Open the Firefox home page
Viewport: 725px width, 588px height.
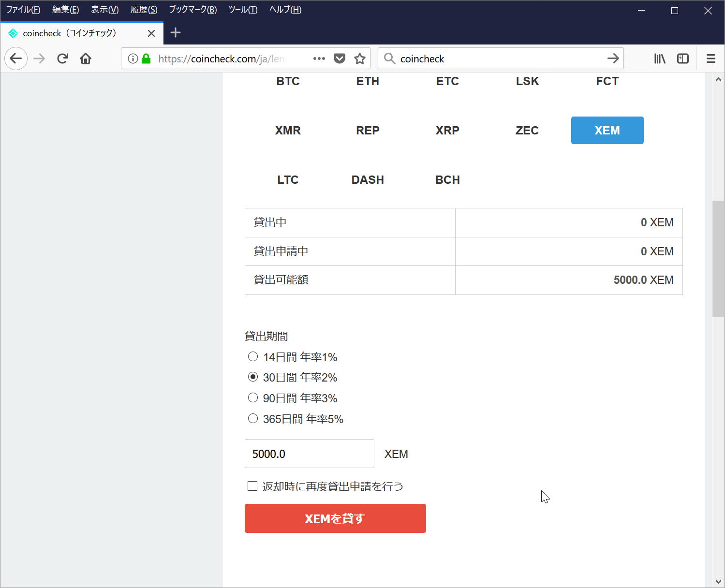pos(86,59)
